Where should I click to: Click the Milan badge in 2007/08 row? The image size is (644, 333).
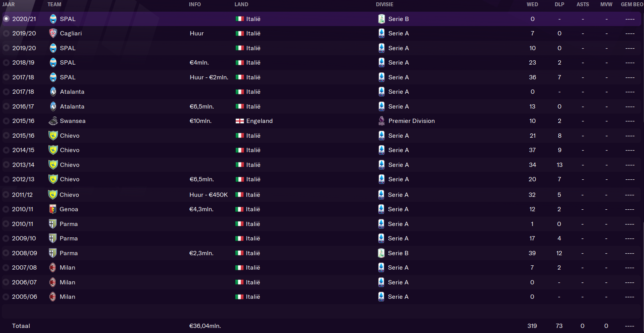(53, 268)
